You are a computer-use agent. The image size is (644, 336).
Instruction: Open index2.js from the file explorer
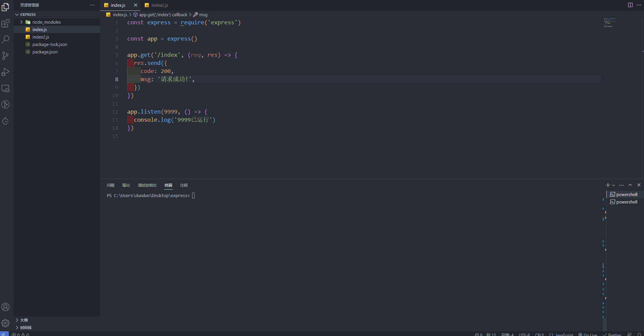tap(57, 37)
